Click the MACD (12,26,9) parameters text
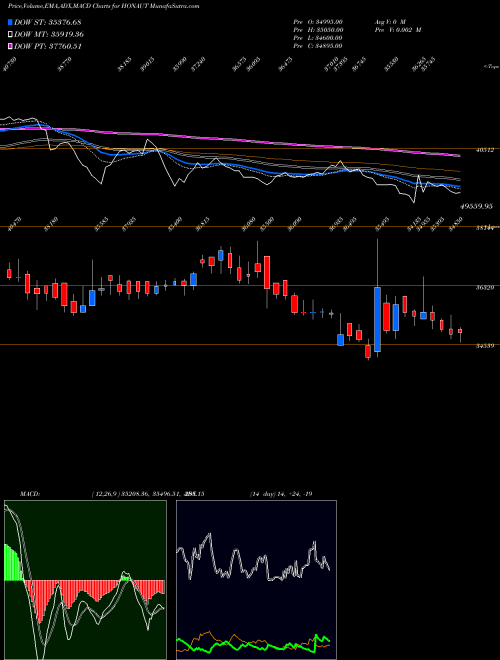 click(147, 494)
